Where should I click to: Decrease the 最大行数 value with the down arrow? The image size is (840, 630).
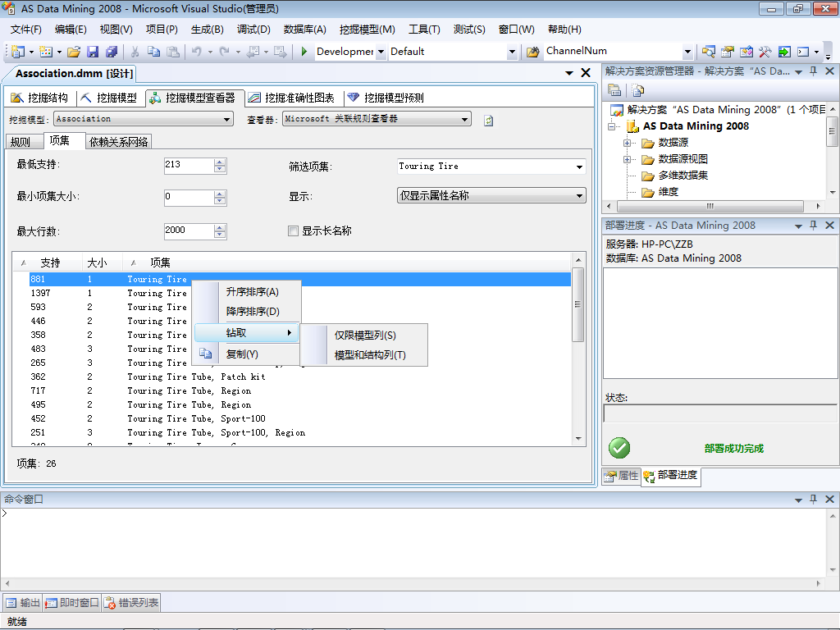(x=220, y=235)
